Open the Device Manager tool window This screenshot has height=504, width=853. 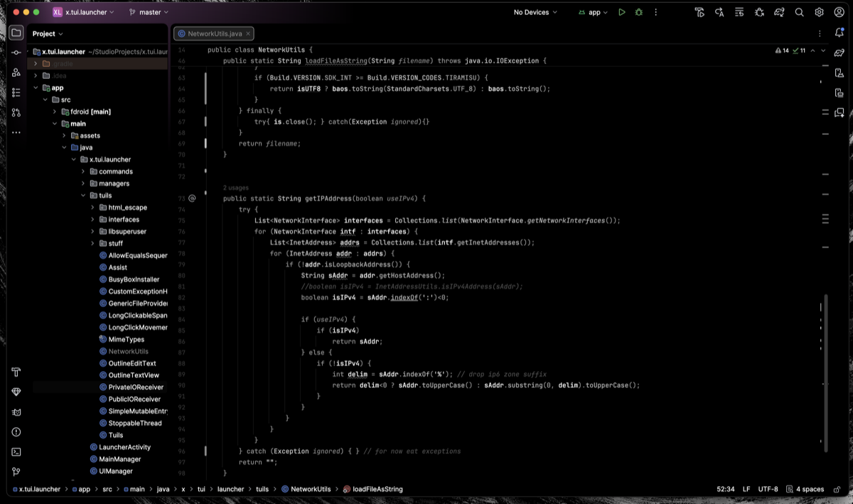[x=839, y=73]
